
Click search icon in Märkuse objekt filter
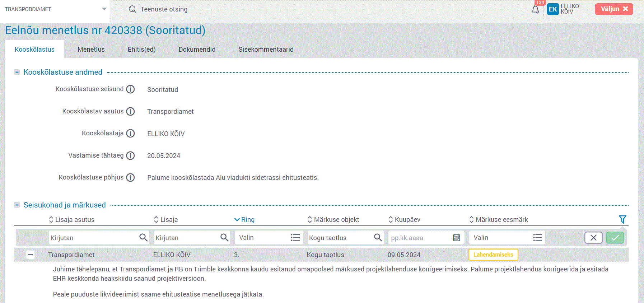coord(378,237)
